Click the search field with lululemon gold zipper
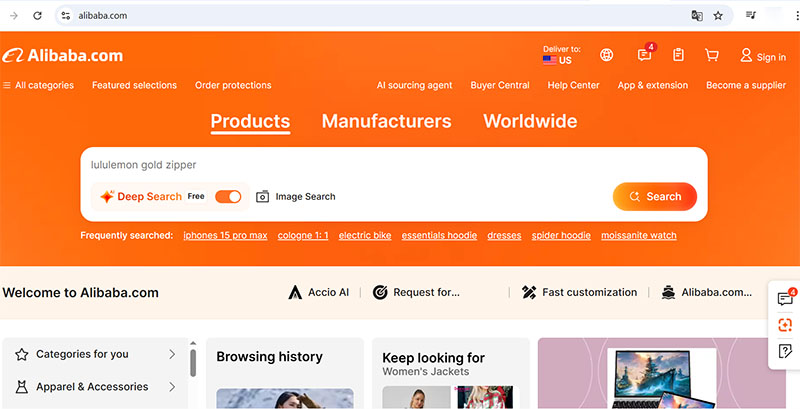Screen dimensions: 800x409 394,165
